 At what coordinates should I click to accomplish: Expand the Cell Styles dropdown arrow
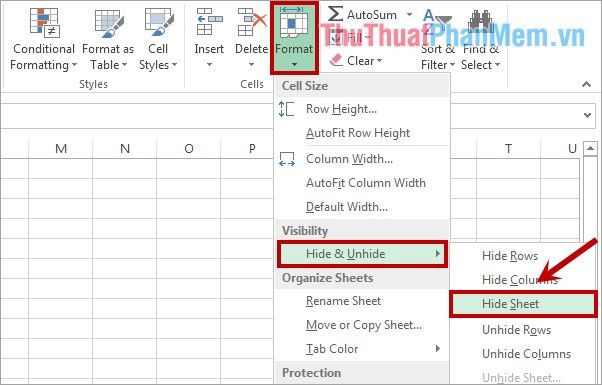[x=174, y=64]
